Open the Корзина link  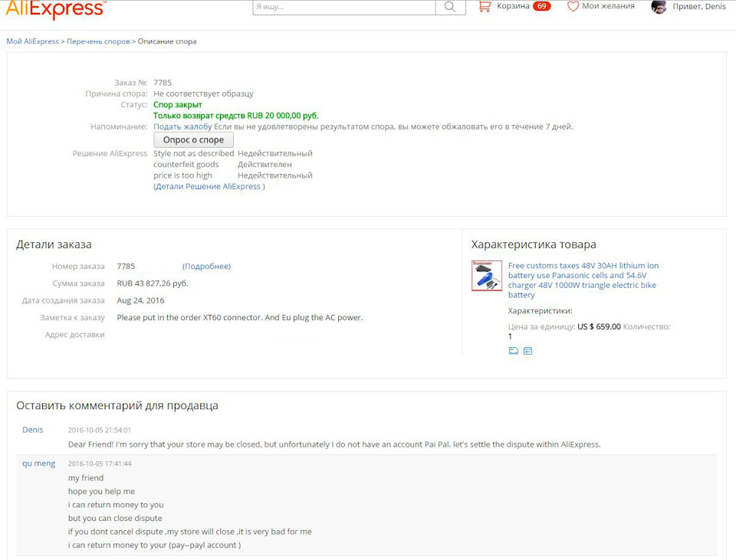click(x=513, y=6)
